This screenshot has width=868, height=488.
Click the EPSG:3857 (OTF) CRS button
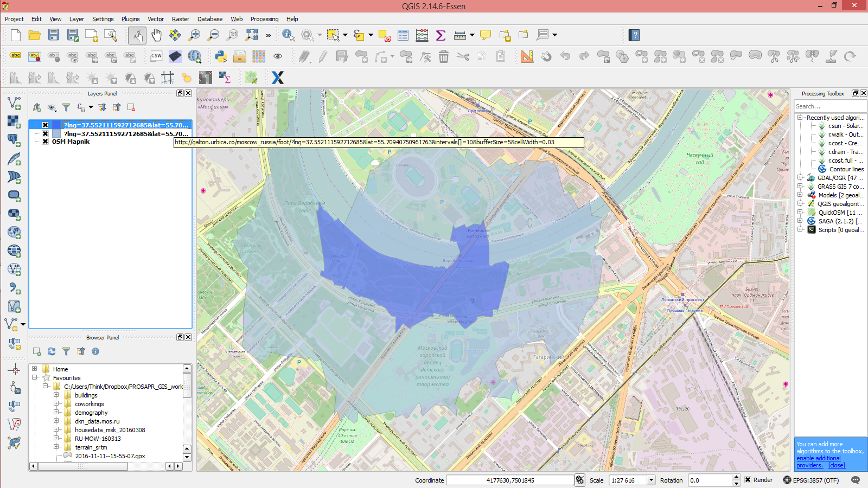pyautogui.click(x=810, y=480)
